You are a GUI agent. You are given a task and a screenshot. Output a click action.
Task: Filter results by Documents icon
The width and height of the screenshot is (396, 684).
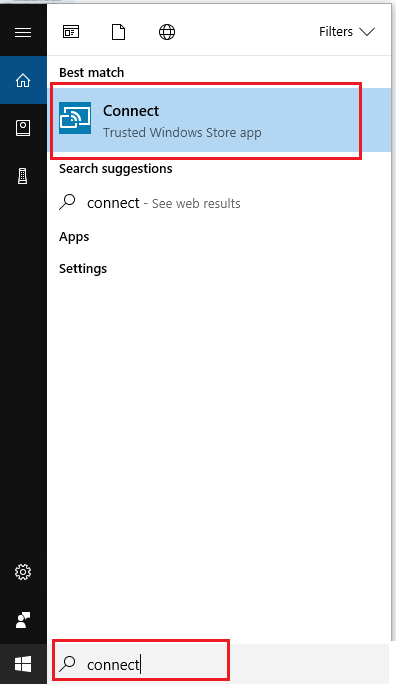(119, 32)
